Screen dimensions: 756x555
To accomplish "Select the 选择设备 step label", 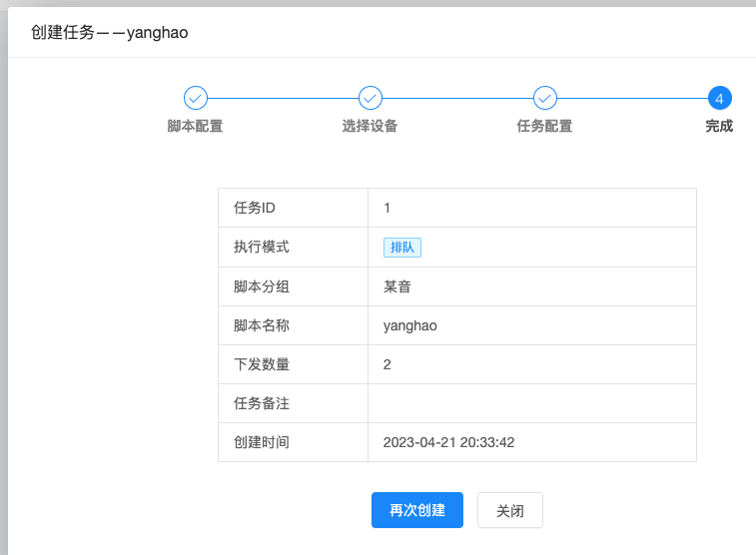I will pyautogui.click(x=370, y=126).
